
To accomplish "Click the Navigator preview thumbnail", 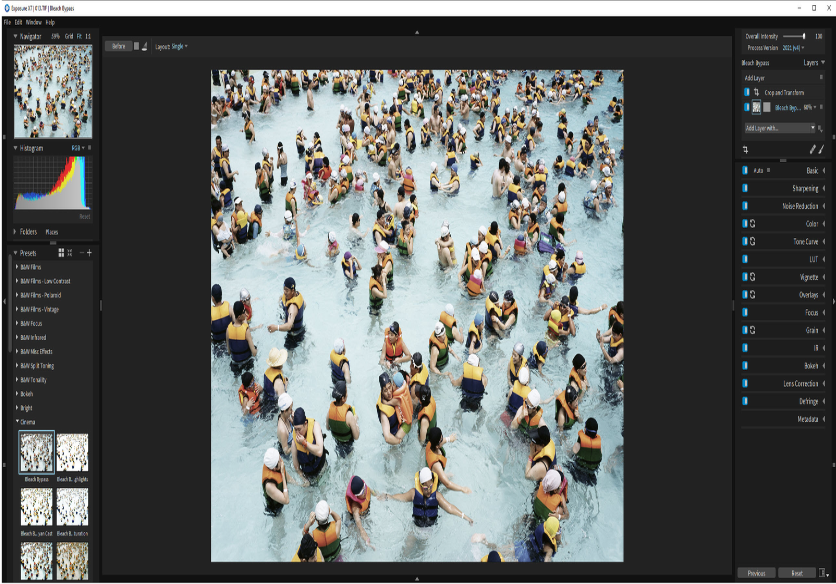I will [53, 91].
